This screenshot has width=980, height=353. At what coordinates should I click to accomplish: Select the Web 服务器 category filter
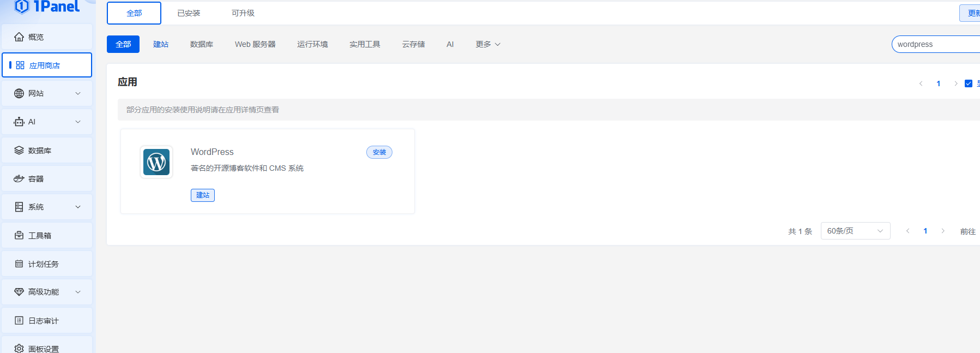coord(255,44)
